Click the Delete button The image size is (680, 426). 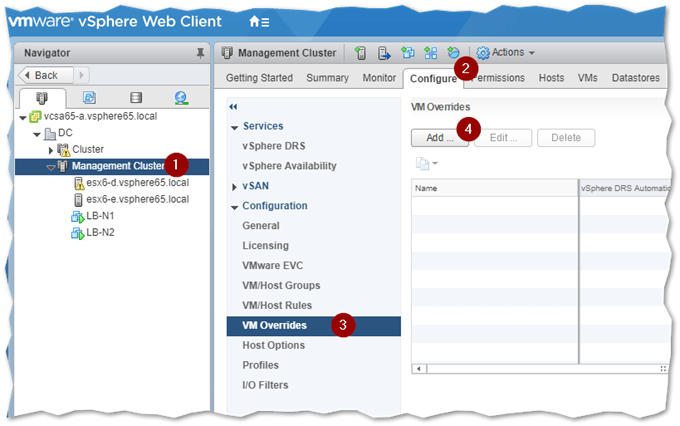point(566,138)
